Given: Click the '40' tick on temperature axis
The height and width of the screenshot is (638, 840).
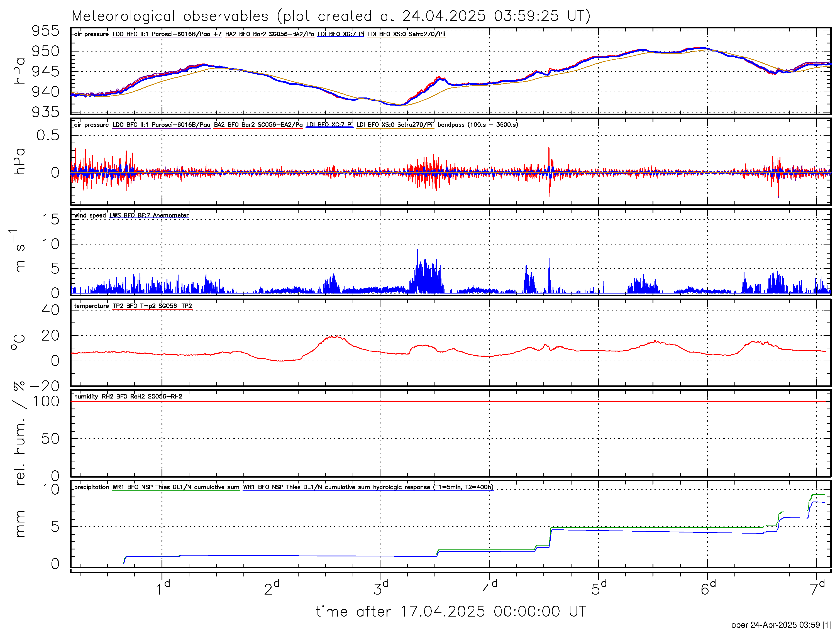Looking at the screenshot, I should coord(50,310).
